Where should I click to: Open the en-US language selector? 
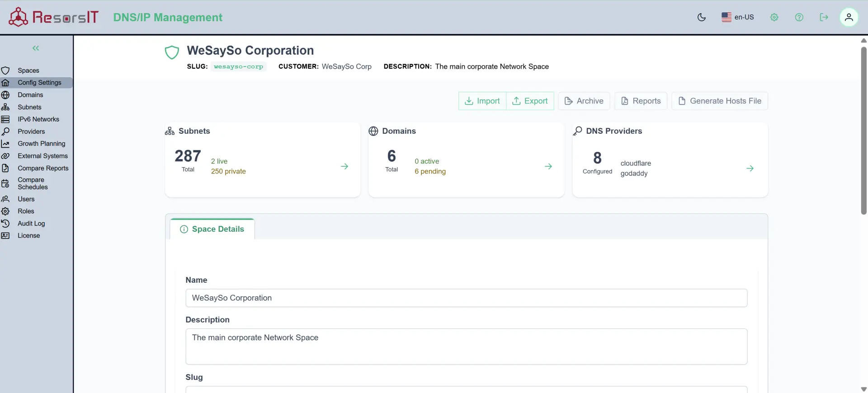(738, 17)
